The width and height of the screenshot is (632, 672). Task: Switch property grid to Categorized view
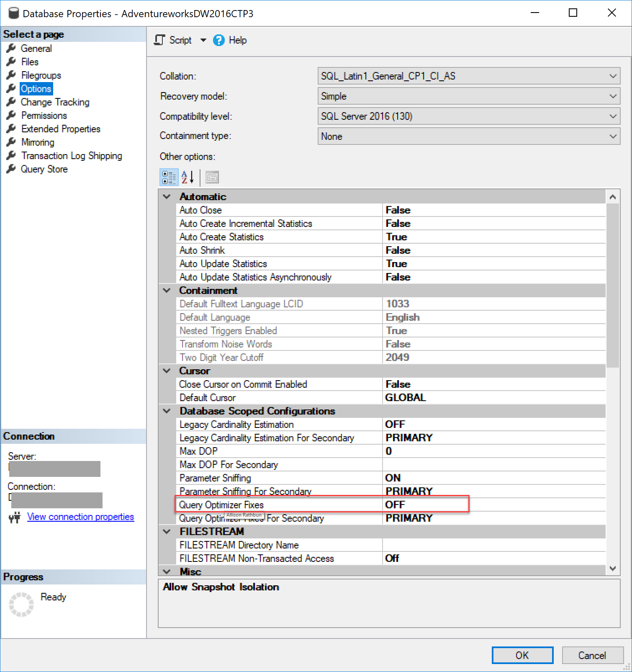[169, 177]
